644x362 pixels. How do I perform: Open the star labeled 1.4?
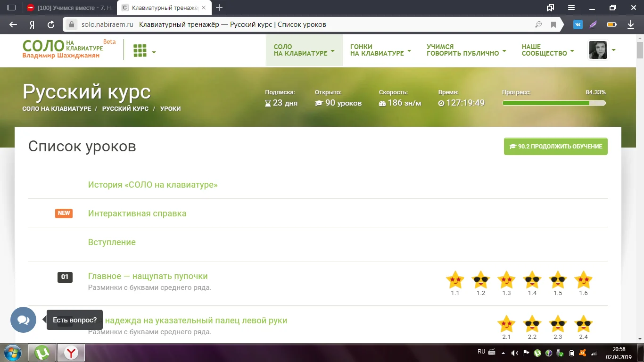coord(532,280)
